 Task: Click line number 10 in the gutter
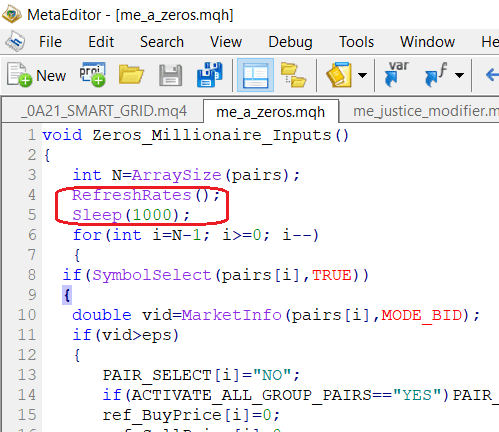point(27,315)
